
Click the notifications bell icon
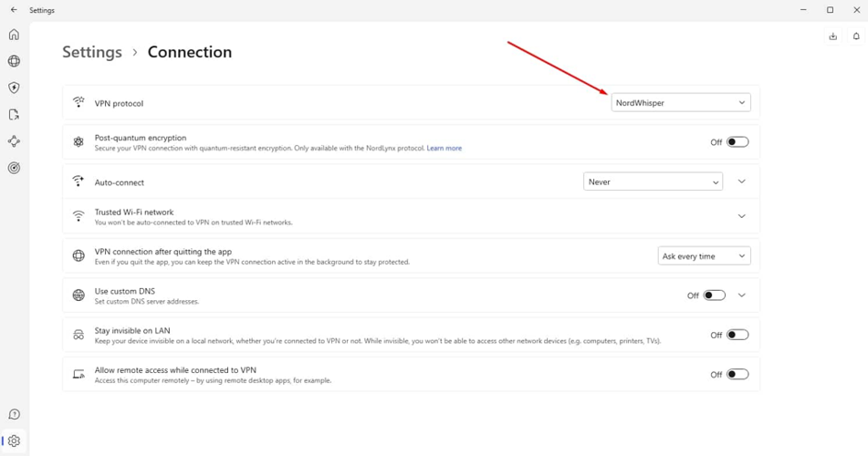pos(856,36)
